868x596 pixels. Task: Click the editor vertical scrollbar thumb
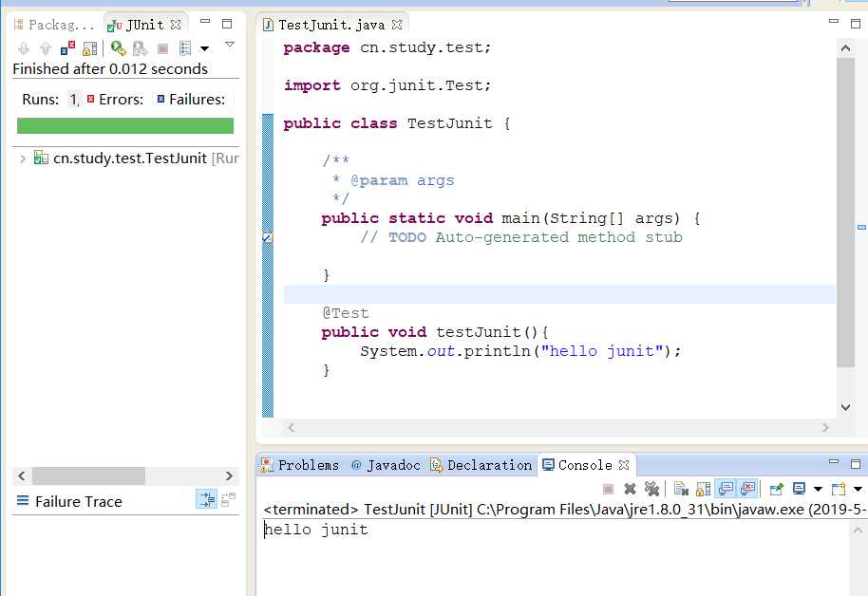[845, 213]
